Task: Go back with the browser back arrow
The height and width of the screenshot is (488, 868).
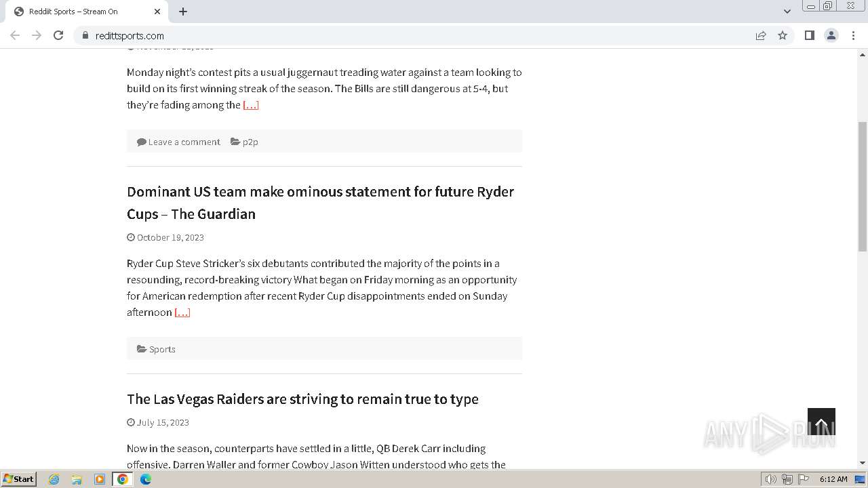Action: 15,35
